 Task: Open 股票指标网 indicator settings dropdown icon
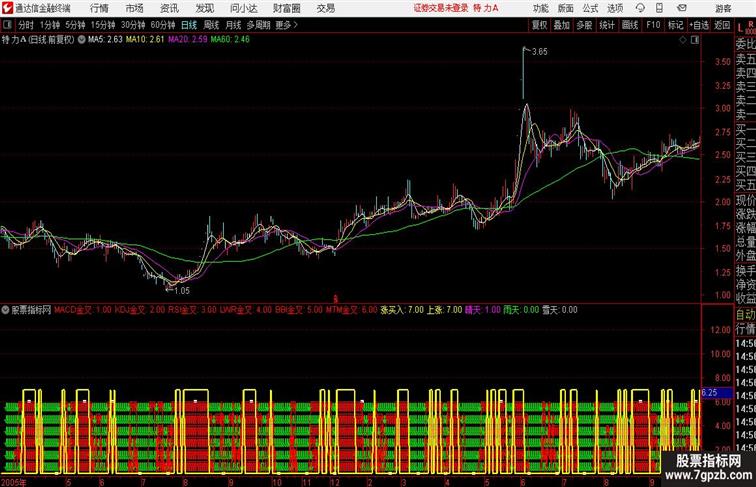pos(5,310)
